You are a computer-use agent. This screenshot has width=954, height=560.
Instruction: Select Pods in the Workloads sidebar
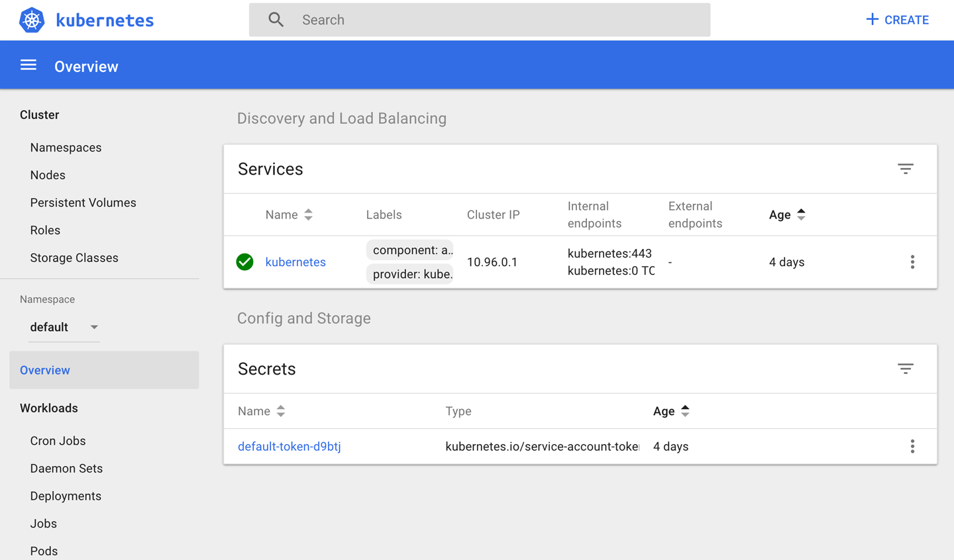coord(44,551)
